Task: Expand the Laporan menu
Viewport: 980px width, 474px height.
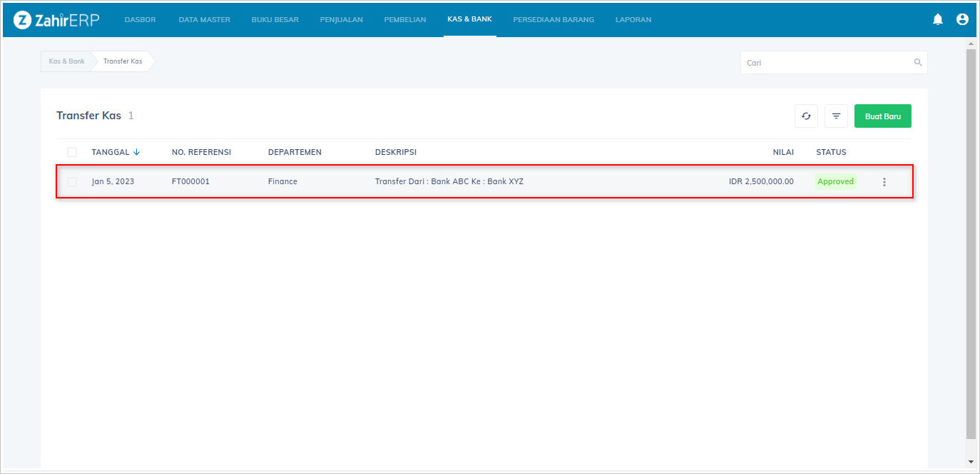Action: (633, 20)
